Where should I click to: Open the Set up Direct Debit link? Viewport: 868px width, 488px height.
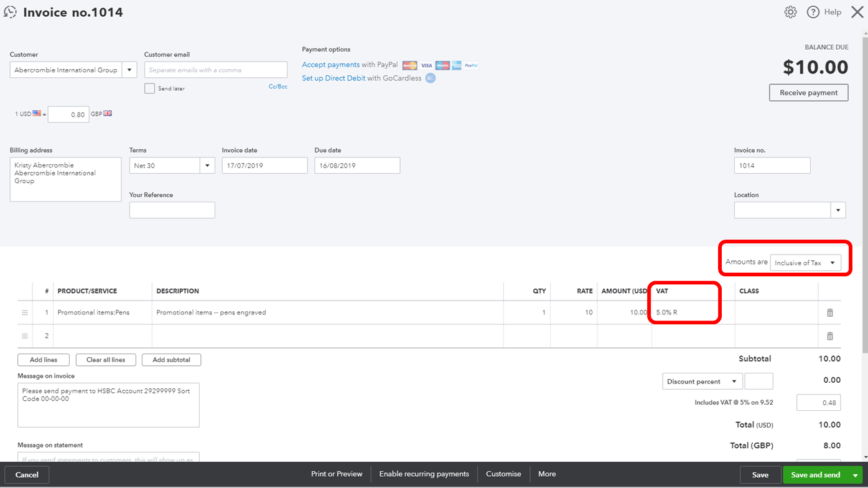[334, 78]
